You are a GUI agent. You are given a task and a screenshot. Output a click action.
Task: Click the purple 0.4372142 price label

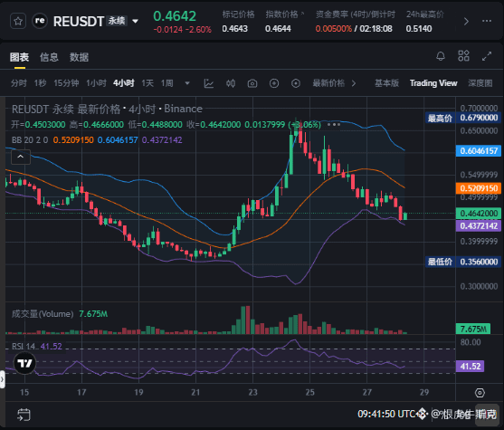479,225
